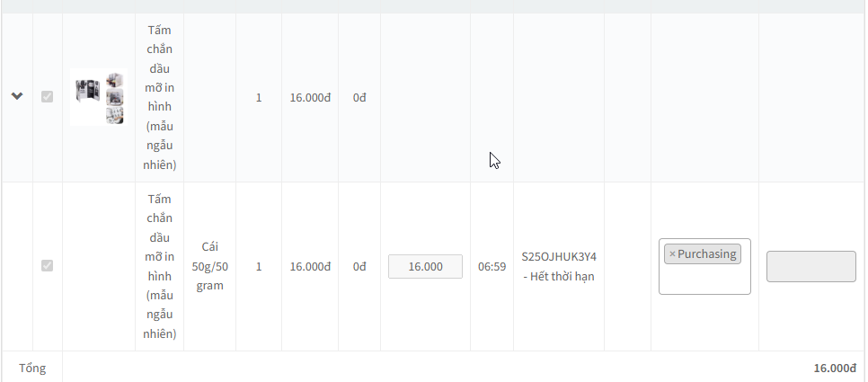Image resolution: width=868 pixels, height=382 pixels.
Task: Click the empty gray field right of Purchasing
Action: 811,266
